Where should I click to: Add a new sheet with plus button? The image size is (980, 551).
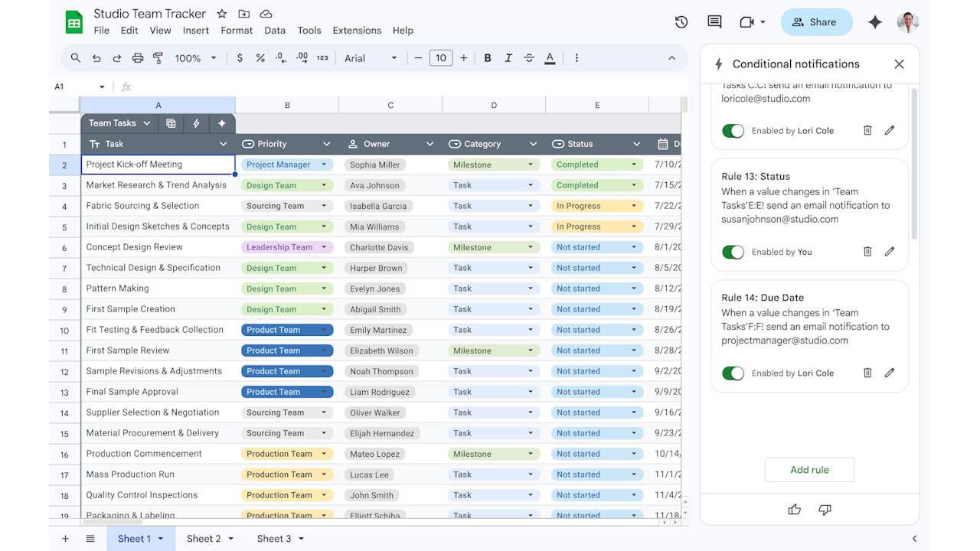tap(65, 539)
